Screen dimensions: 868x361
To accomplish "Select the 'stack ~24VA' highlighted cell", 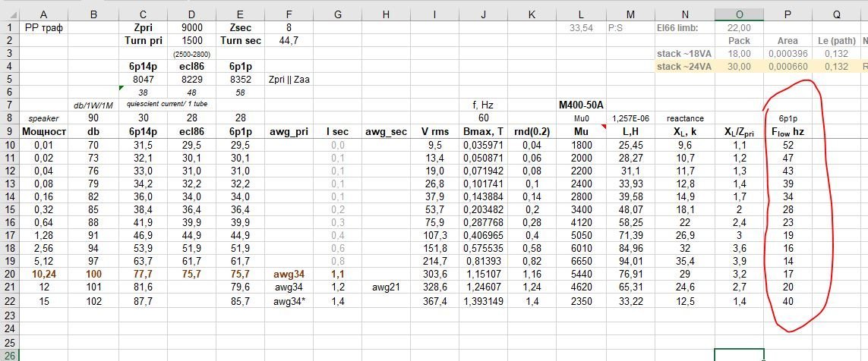I will click(x=684, y=66).
